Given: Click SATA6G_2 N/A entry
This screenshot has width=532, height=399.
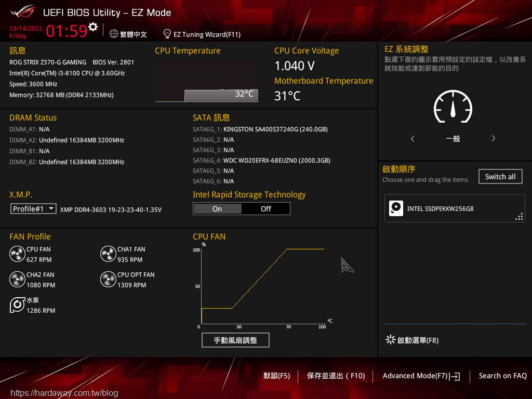Looking at the screenshot, I should [214, 140].
